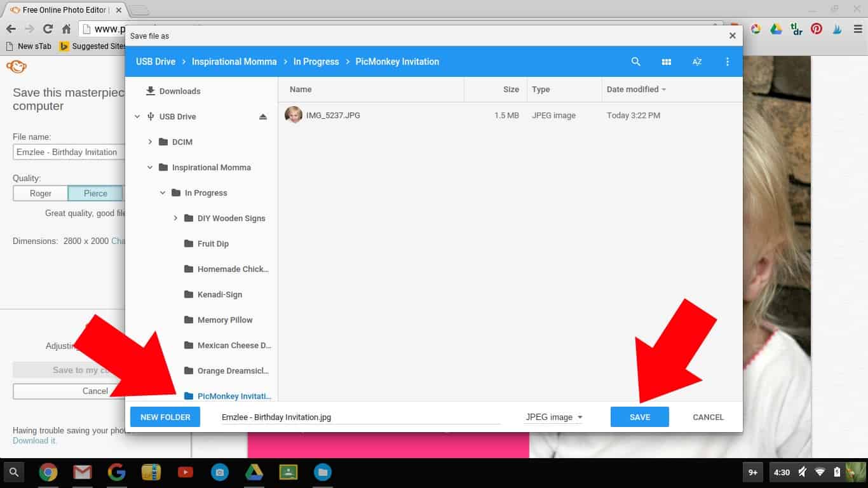This screenshot has height=488, width=868.
Task: Launch YouTube from the shelf
Action: pyautogui.click(x=185, y=472)
